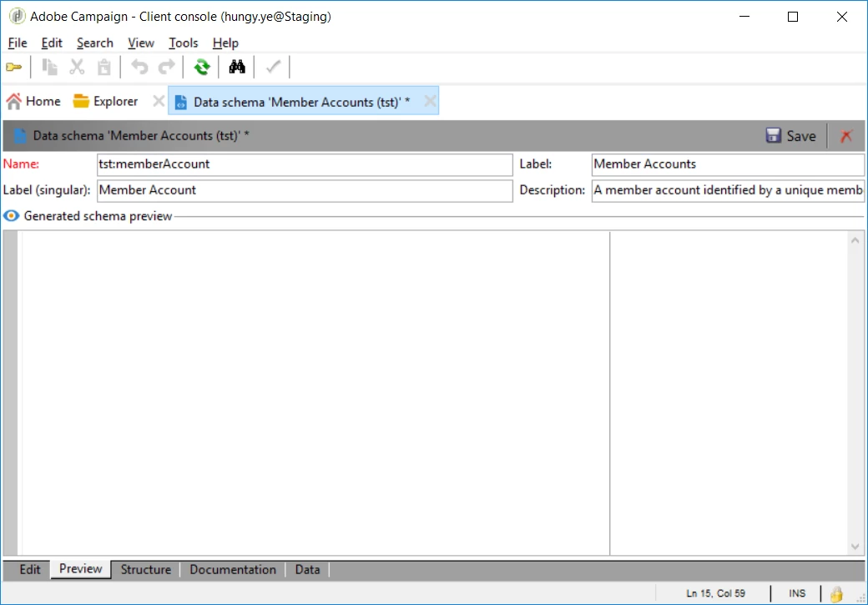868x605 pixels.
Task: Click the eye icon beside Generated schema preview
Action: coord(11,216)
